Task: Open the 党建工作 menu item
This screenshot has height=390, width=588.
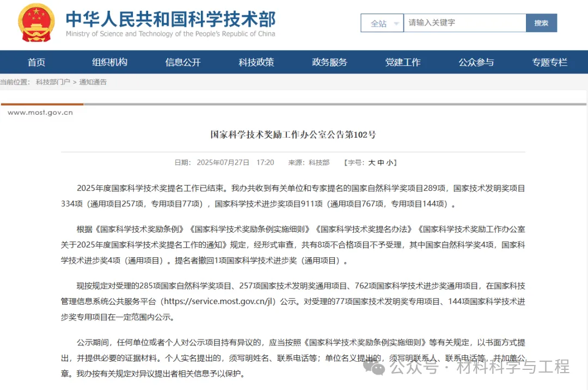Action: 403,62
